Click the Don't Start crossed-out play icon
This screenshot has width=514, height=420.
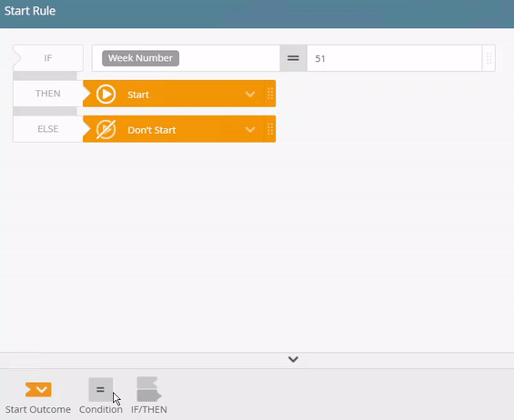[x=106, y=129]
